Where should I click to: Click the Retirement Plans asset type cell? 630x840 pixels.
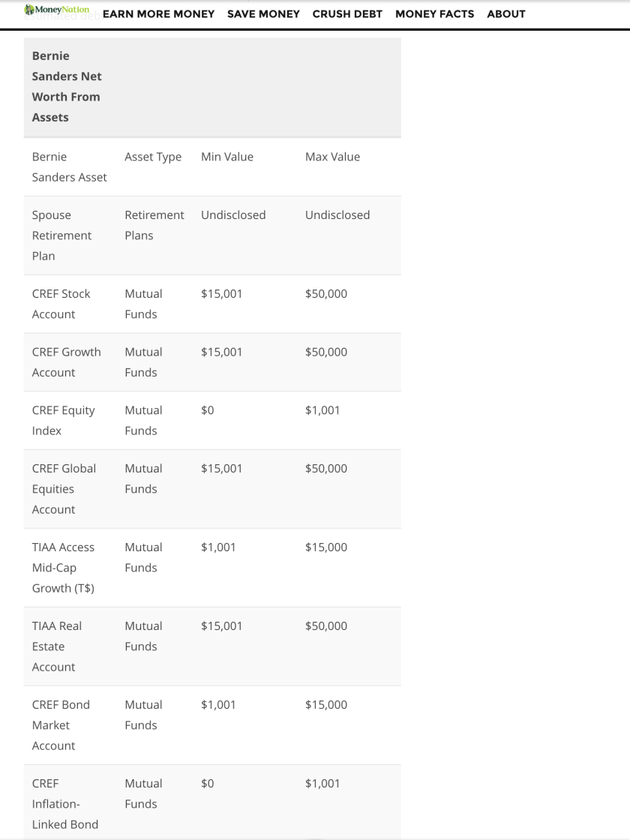pos(154,225)
